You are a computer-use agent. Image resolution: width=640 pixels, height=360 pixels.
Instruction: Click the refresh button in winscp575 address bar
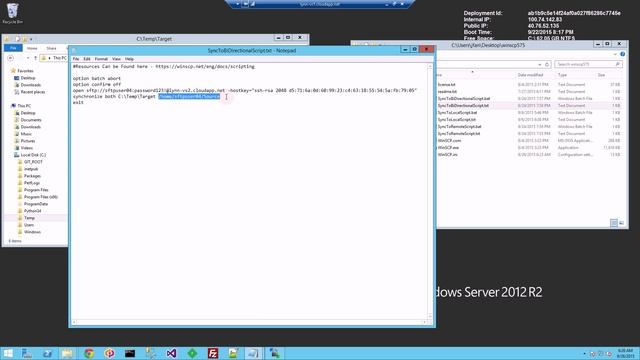click(547, 64)
